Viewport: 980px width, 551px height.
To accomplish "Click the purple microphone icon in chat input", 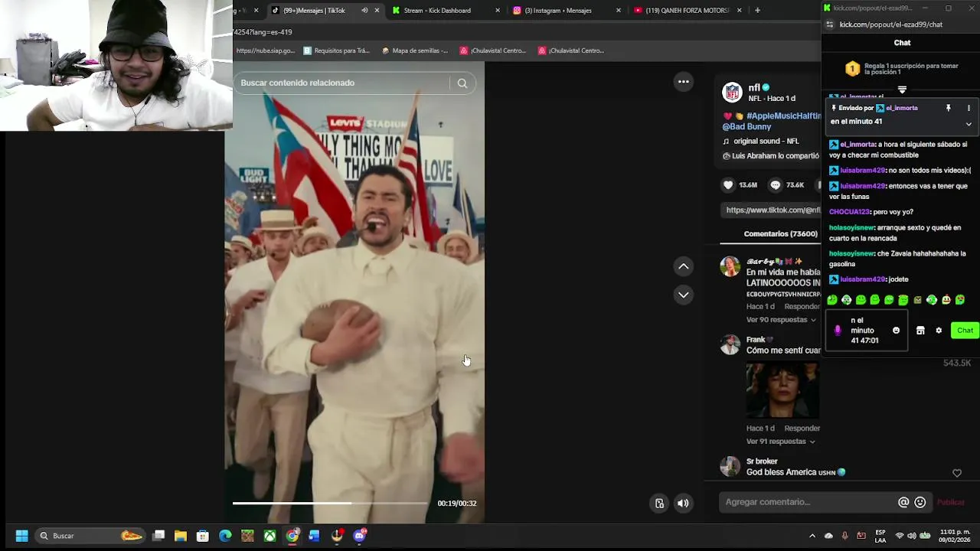I will click(838, 331).
